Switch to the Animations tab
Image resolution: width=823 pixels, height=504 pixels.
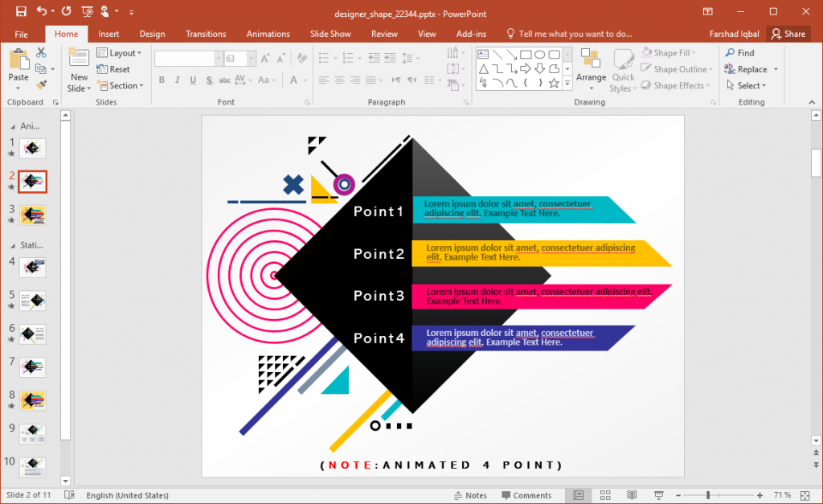pyautogui.click(x=268, y=34)
